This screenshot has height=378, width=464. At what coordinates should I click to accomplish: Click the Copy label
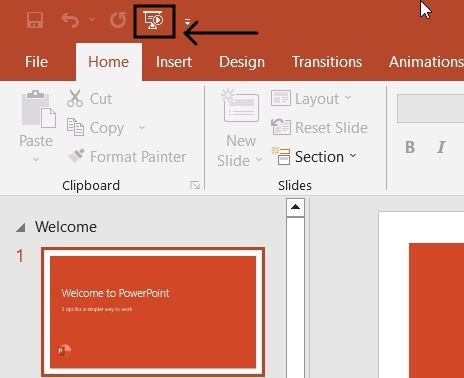point(107,128)
